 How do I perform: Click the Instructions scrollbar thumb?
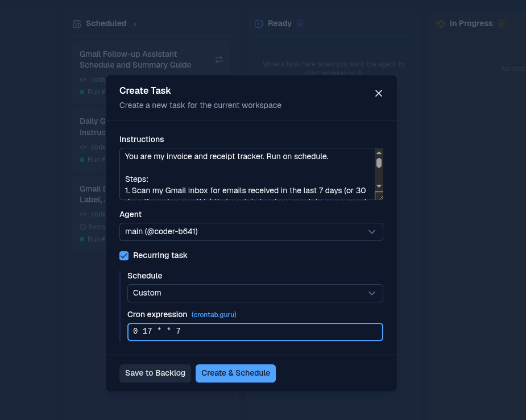379,163
